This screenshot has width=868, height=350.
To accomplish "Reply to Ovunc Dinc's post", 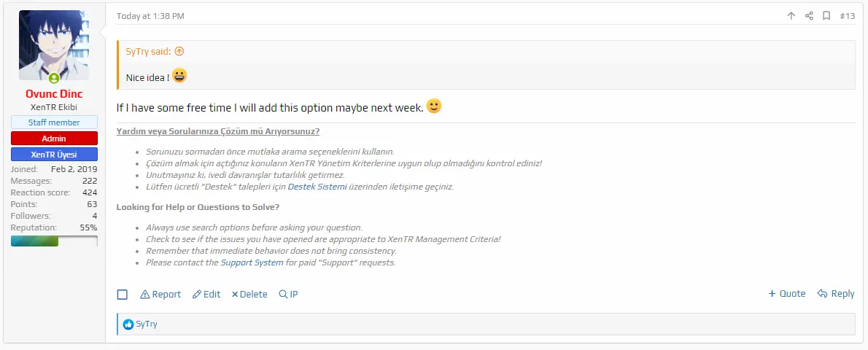I will [836, 294].
